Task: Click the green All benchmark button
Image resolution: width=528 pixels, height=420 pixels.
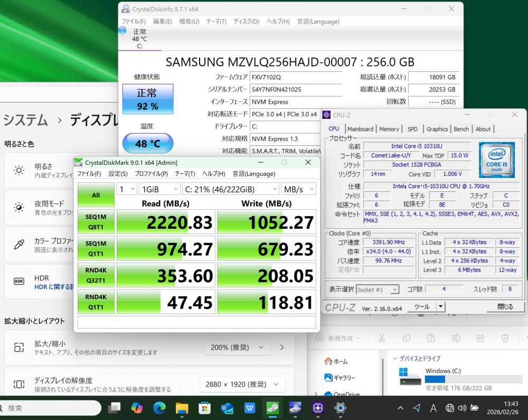Action: pos(96,195)
